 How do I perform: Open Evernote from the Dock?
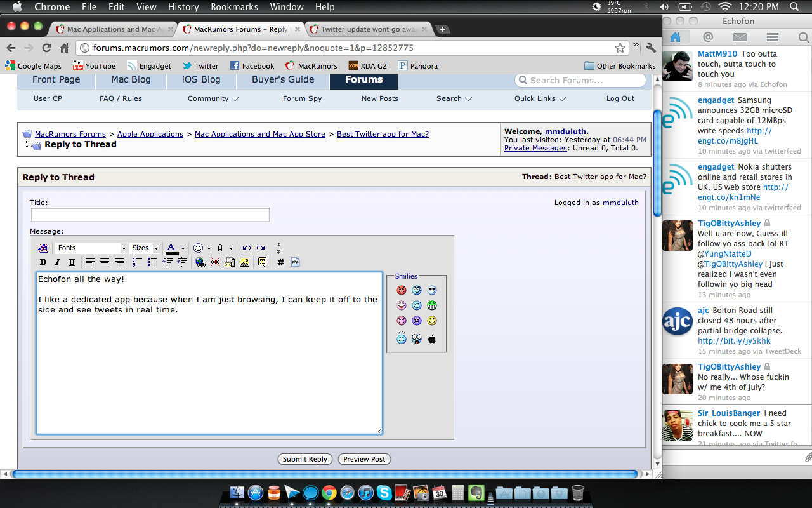click(x=476, y=492)
